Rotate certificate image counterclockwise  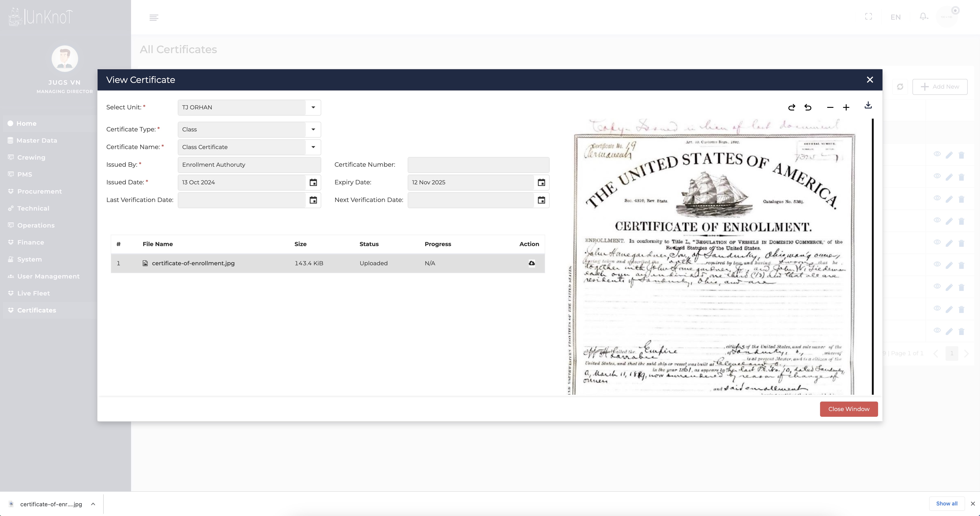808,108
